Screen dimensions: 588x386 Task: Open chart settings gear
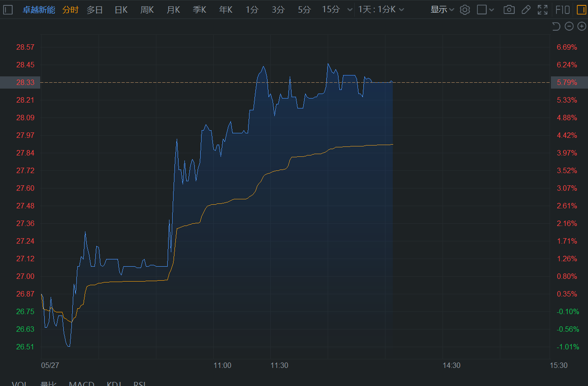(x=465, y=9)
